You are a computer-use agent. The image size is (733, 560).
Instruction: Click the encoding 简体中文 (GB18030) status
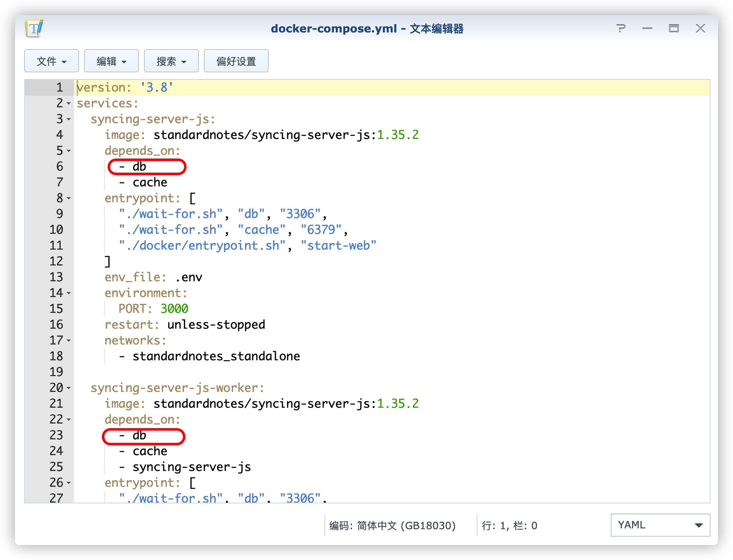pos(392,525)
